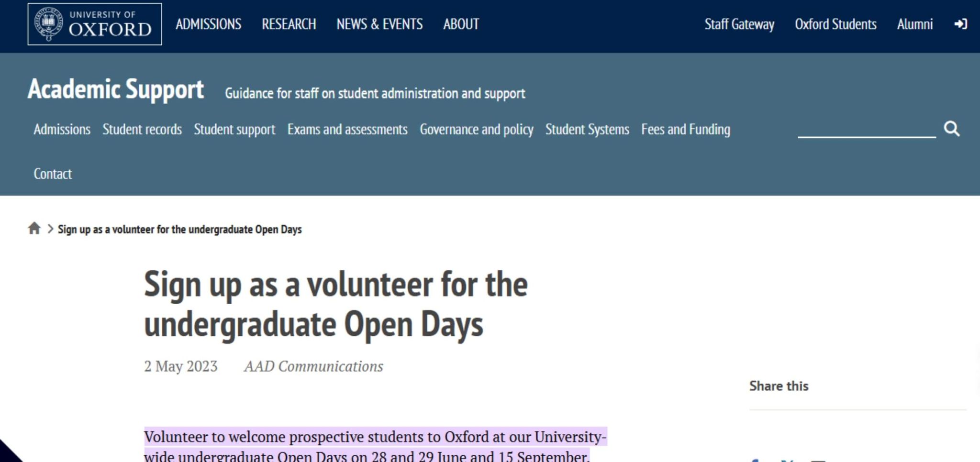Image resolution: width=980 pixels, height=462 pixels.
Task: Click the University of Oxford logo
Action: click(x=95, y=24)
